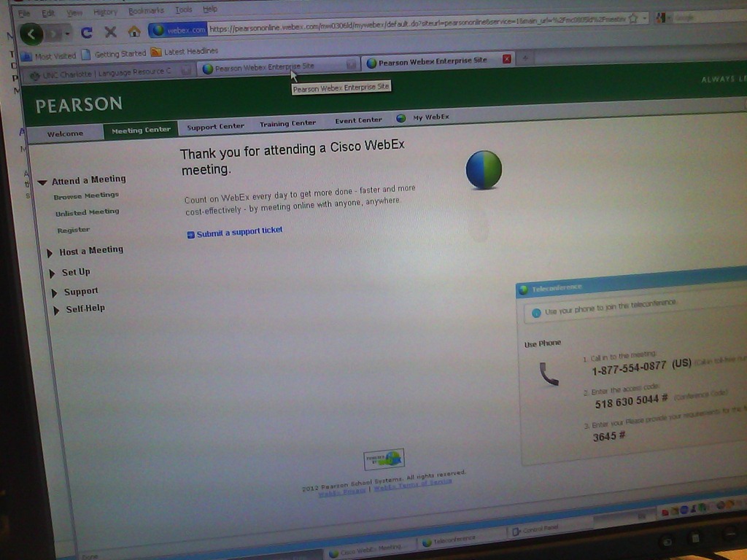Image resolution: width=747 pixels, height=560 pixels.
Task: Click the Powered by WebEx badge
Action: [x=384, y=459]
